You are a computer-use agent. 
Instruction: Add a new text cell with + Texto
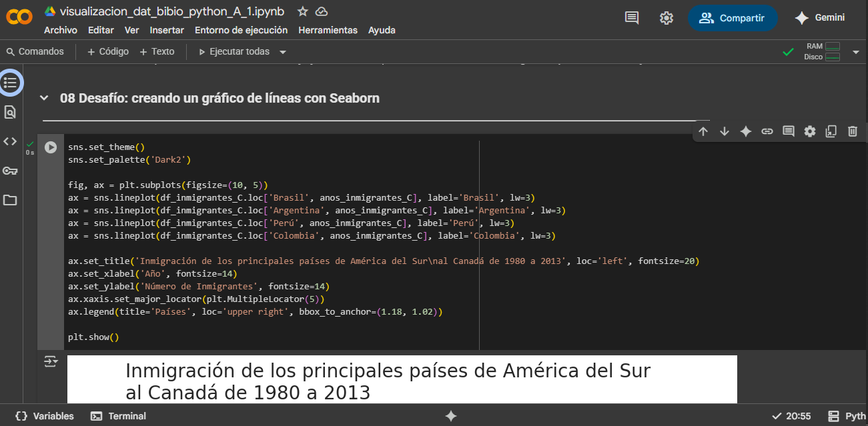click(157, 51)
